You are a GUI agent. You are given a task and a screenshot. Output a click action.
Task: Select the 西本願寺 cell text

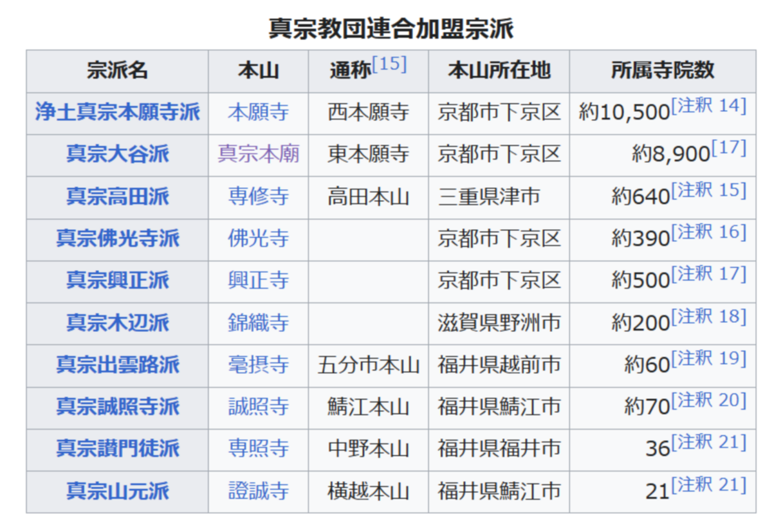pyautogui.click(x=368, y=113)
